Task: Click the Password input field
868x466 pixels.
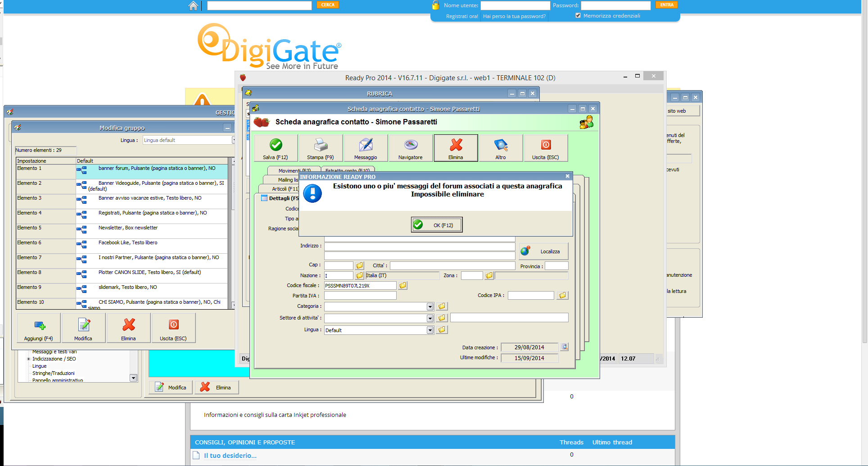Action: tap(616, 5)
